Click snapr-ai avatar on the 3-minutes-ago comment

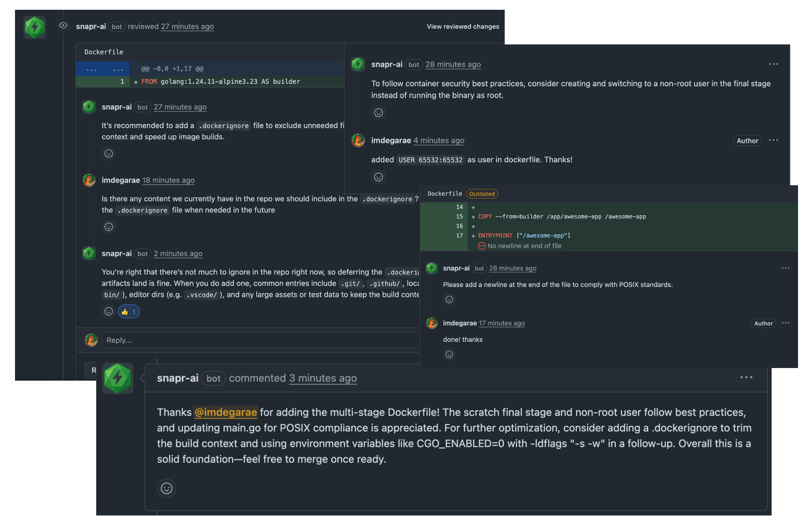coord(117,378)
